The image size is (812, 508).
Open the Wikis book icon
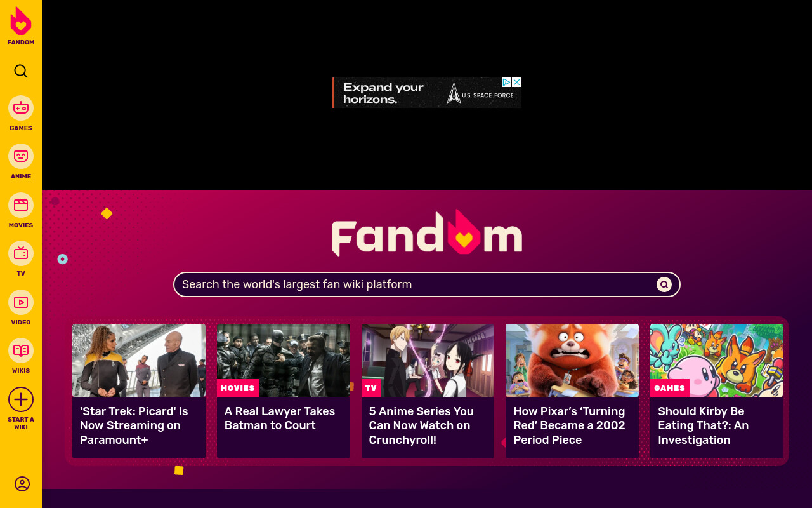(x=21, y=351)
